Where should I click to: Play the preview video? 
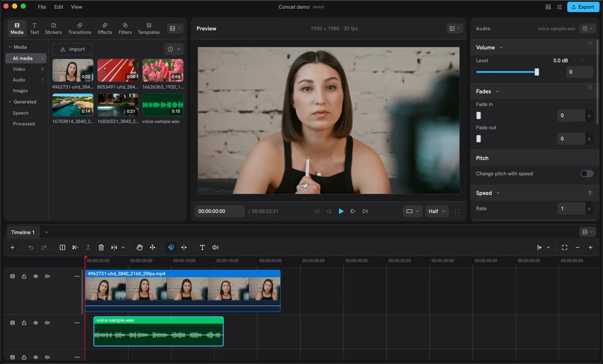click(341, 211)
